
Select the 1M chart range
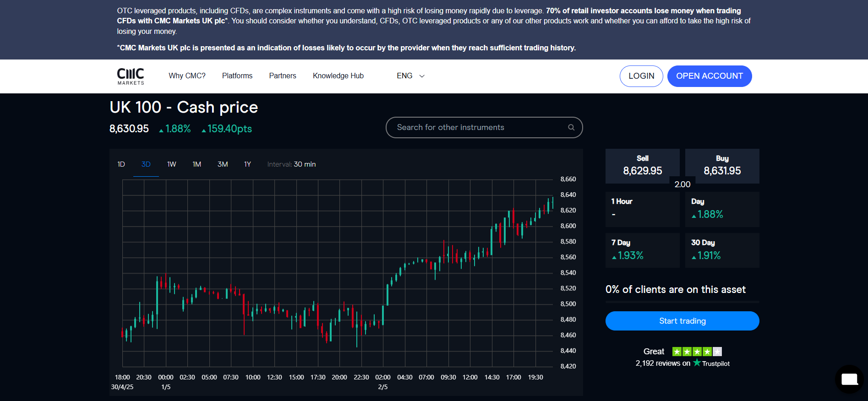197,164
